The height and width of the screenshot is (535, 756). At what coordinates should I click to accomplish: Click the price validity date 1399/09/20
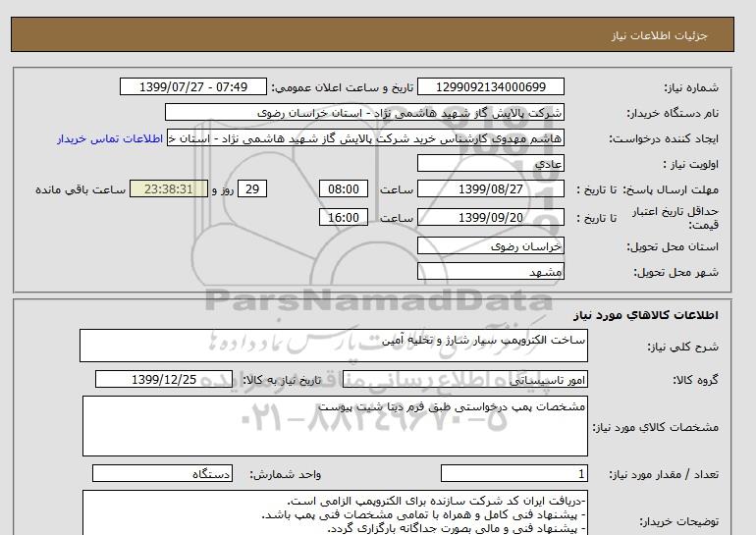490,217
